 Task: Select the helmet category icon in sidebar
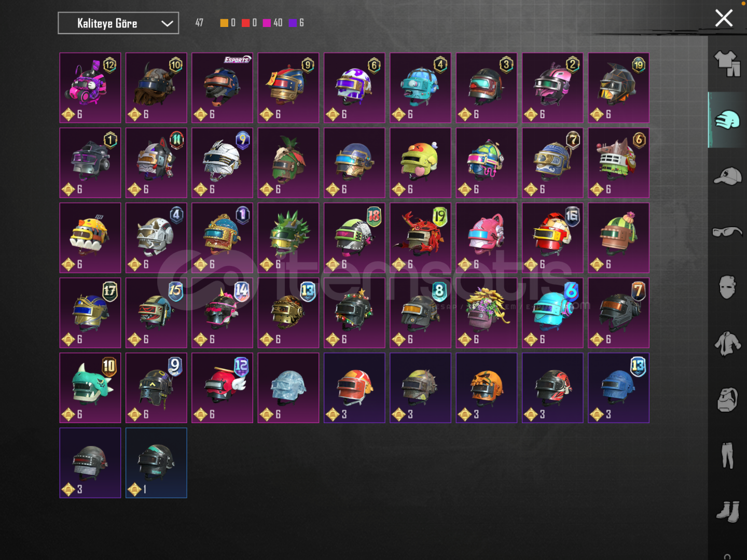tap(727, 120)
